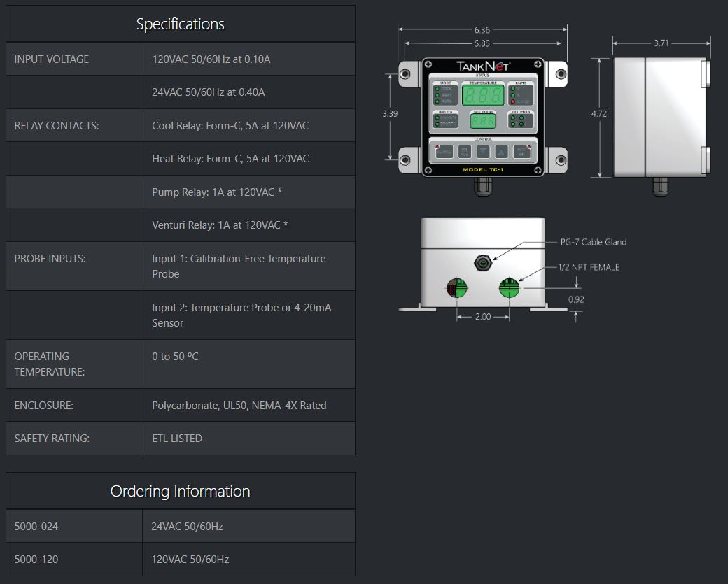Click the red ALARM indicator under Units
The image size is (728, 584).
513,101
